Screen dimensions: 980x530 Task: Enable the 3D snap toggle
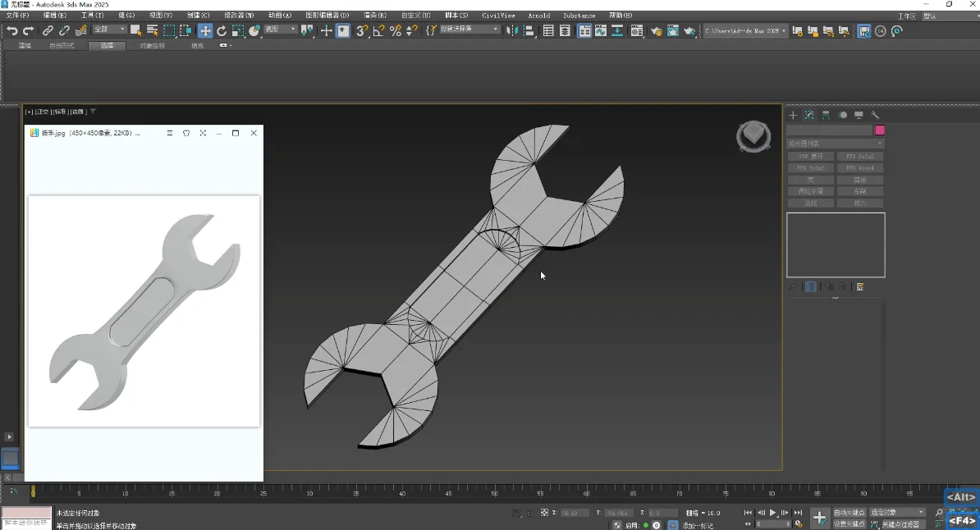363,31
